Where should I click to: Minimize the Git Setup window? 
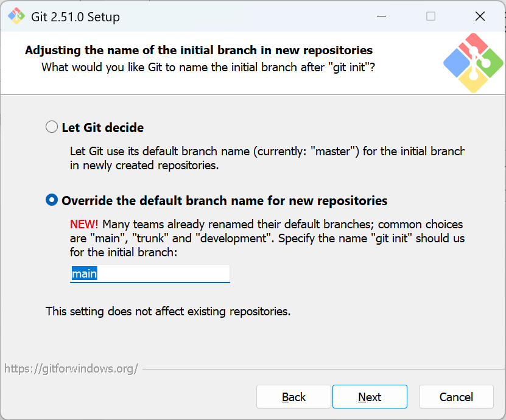pos(381,16)
